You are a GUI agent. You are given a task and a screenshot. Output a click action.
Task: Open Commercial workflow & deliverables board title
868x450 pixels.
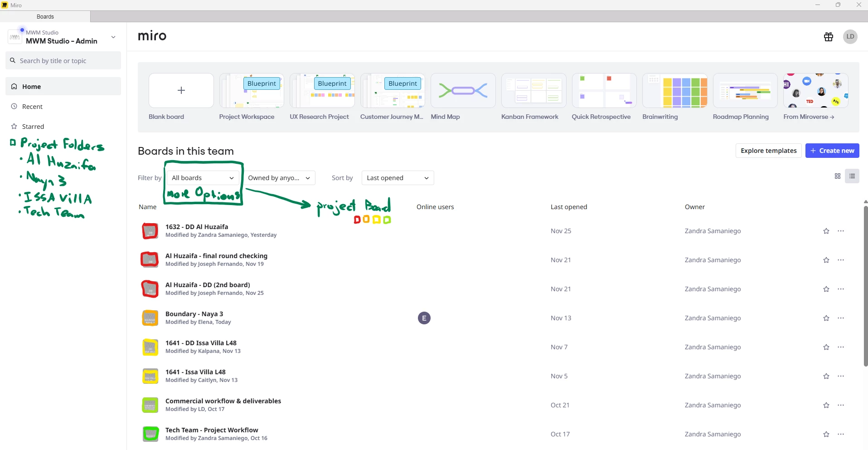click(x=223, y=401)
